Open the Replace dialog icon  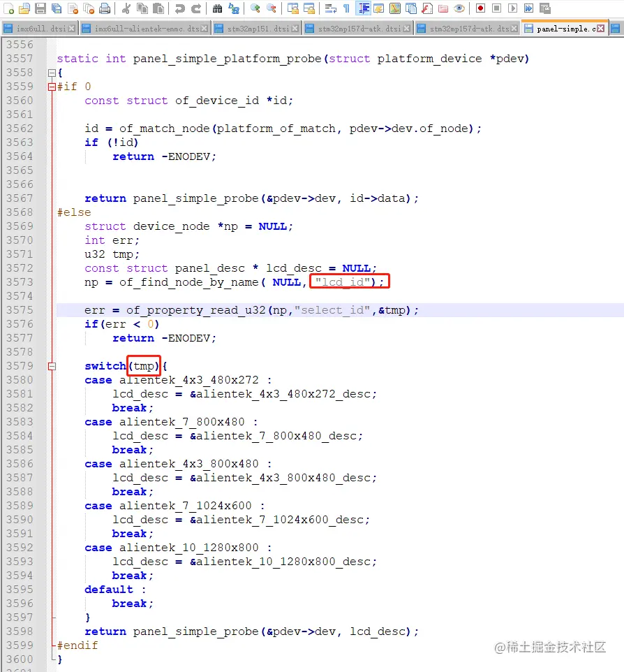coord(234,8)
